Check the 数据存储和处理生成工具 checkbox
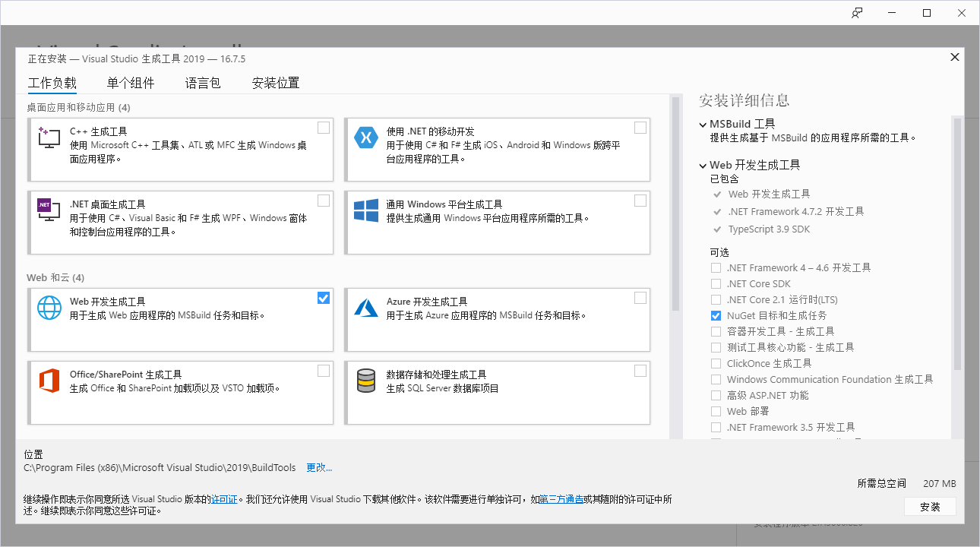The height and width of the screenshot is (547, 980). [640, 371]
